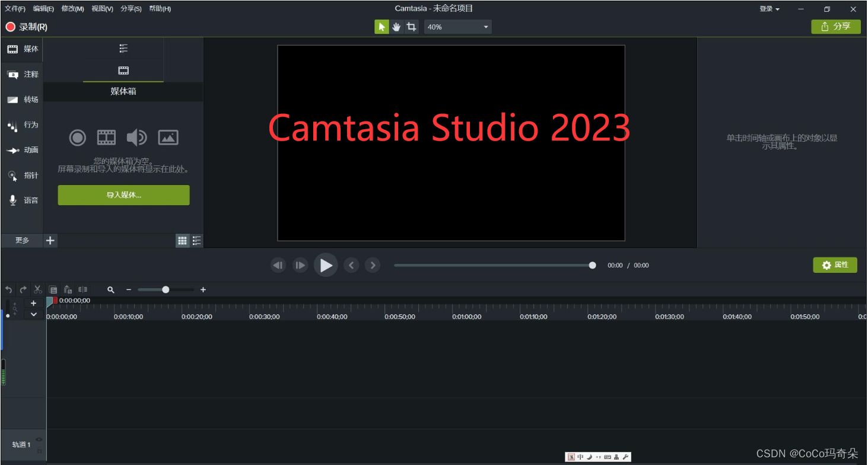
Task: Click the timeline zoom slider handle
Action: coord(166,289)
